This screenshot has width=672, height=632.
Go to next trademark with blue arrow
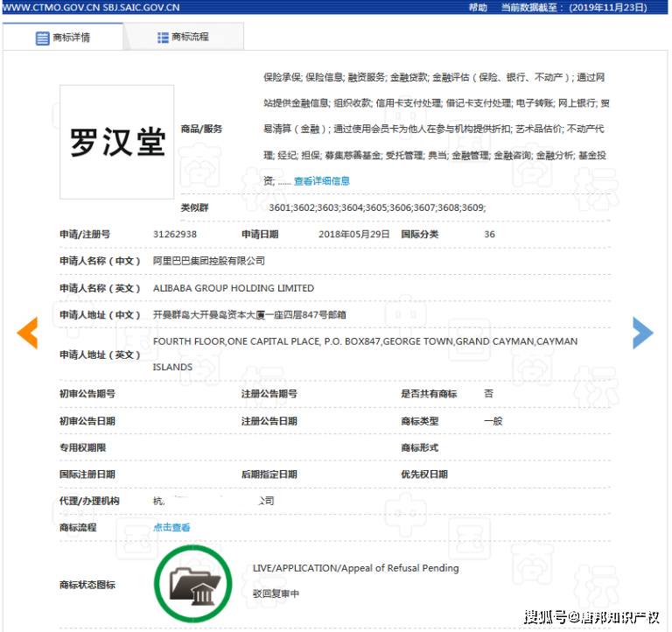coord(643,333)
